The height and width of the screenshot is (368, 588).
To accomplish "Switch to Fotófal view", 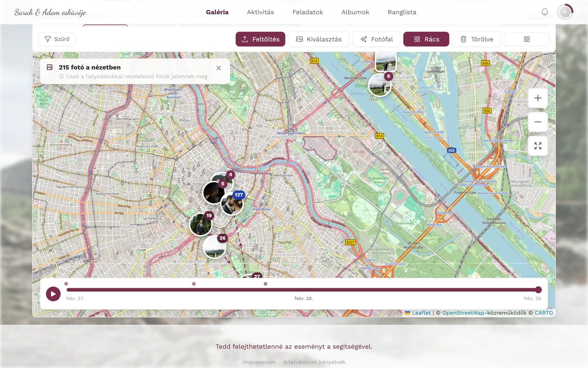I will click(x=376, y=39).
